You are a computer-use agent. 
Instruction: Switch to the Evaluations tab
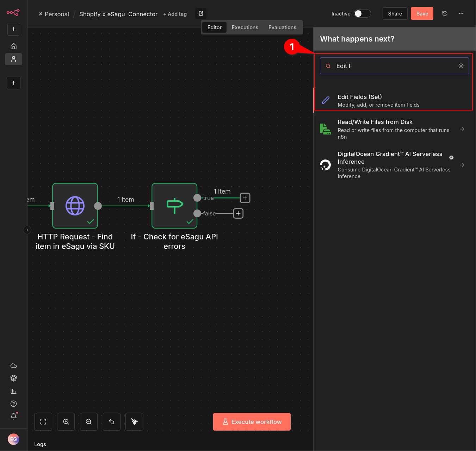click(282, 27)
